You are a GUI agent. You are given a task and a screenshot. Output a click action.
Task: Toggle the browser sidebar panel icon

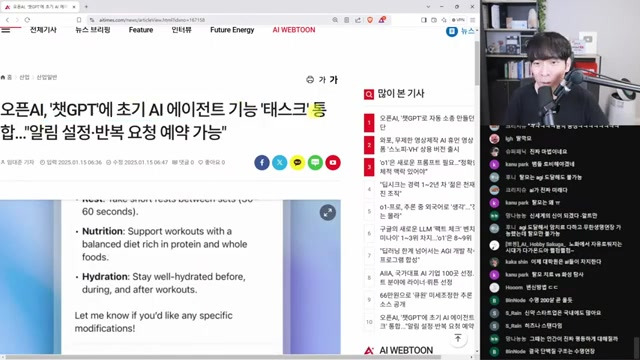pyautogui.click(x=424, y=20)
